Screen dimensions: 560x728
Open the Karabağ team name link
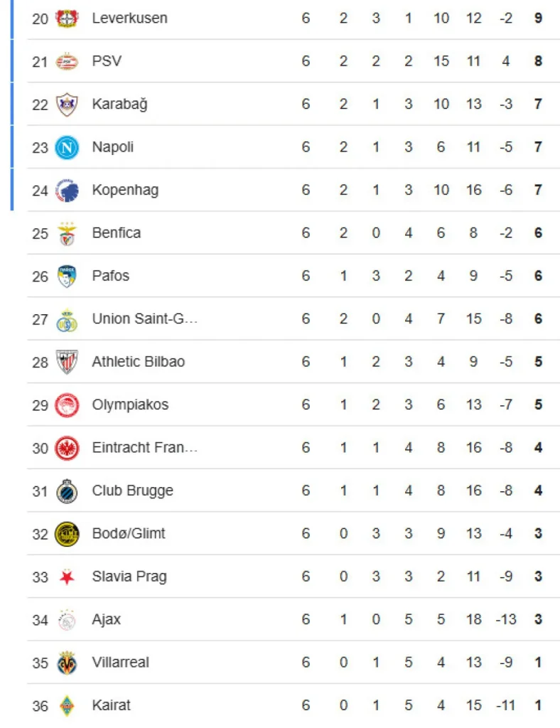(x=119, y=105)
